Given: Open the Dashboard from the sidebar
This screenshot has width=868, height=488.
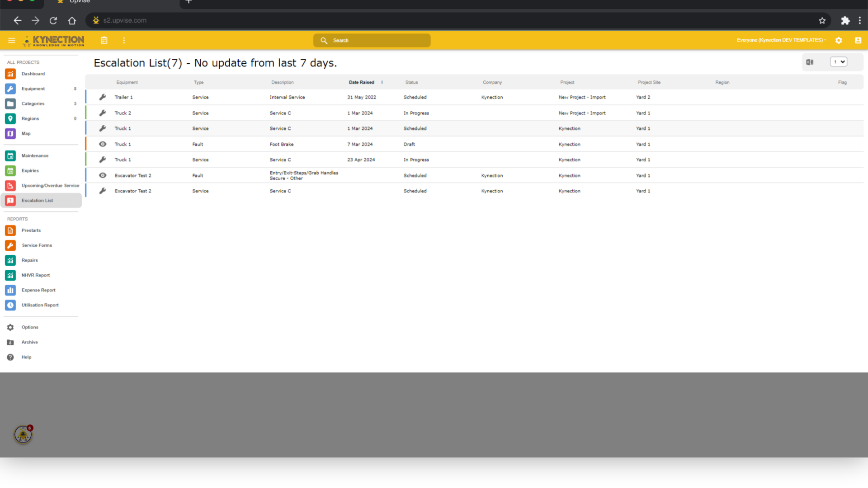Looking at the screenshot, I should (x=10, y=74).
